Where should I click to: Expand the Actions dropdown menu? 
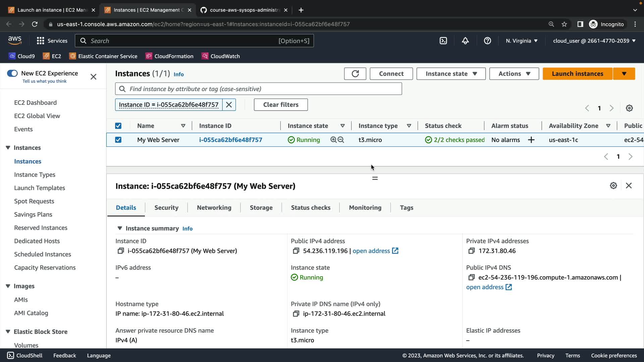(x=514, y=74)
